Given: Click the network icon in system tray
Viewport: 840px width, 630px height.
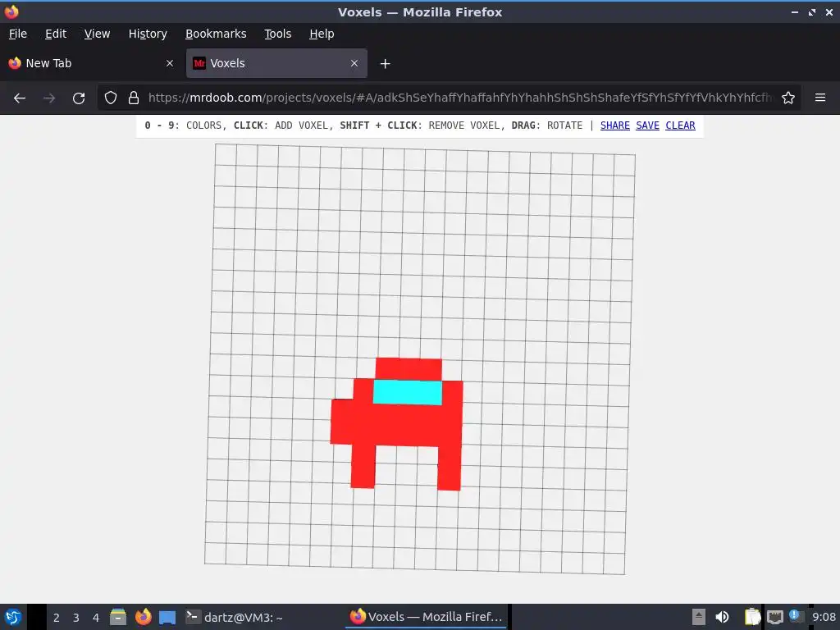Looking at the screenshot, I should (774, 617).
